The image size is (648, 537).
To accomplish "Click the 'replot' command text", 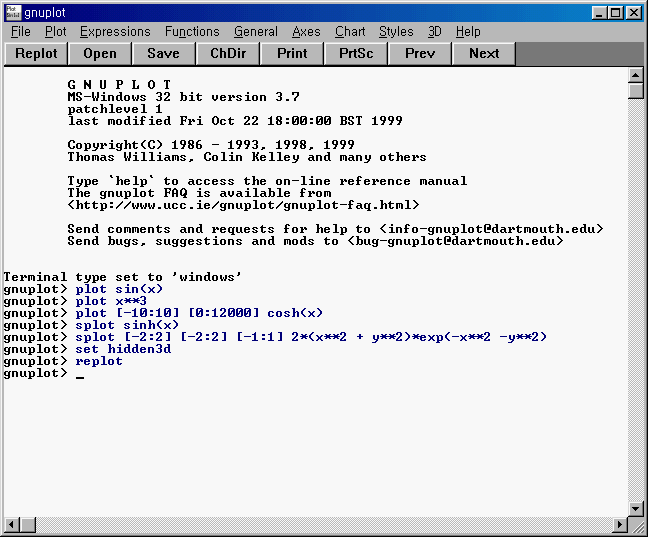I will pyautogui.click(x=99, y=361).
